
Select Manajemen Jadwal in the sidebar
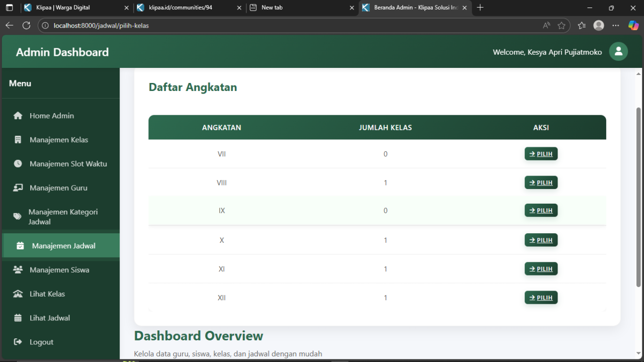click(x=63, y=246)
